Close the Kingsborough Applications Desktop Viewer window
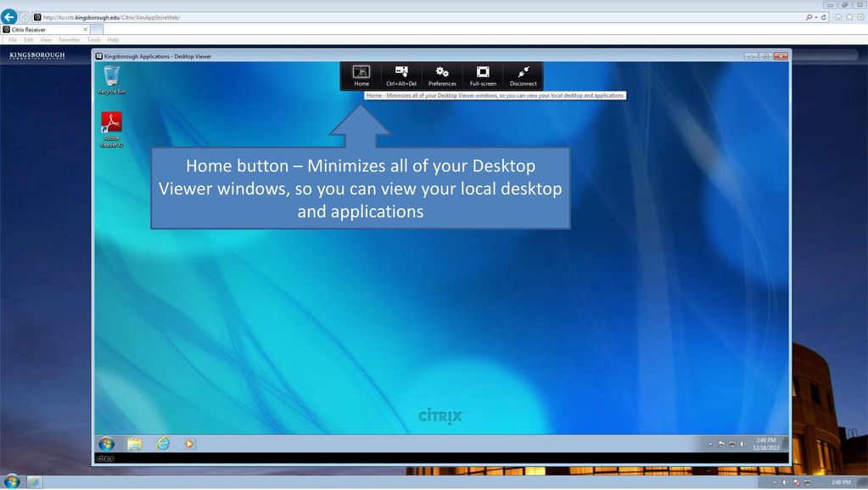The width and height of the screenshot is (868, 490). pyautogui.click(x=781, y=56)
